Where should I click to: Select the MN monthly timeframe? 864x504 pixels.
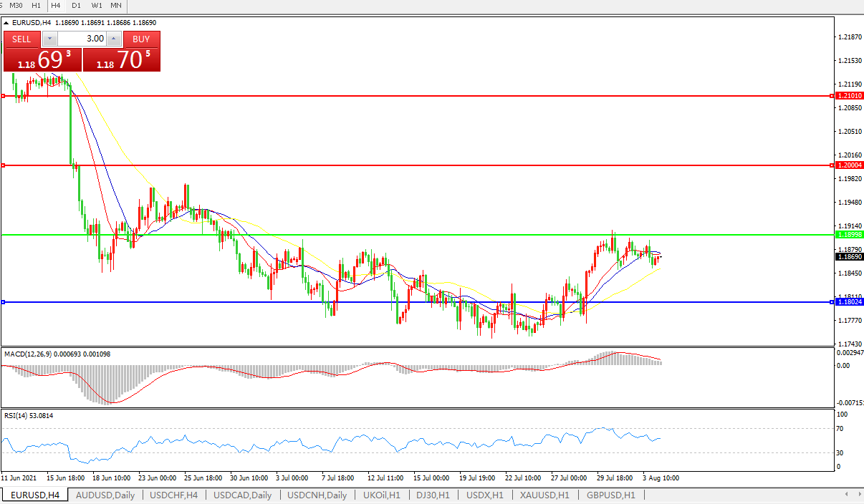pos(115,5)
